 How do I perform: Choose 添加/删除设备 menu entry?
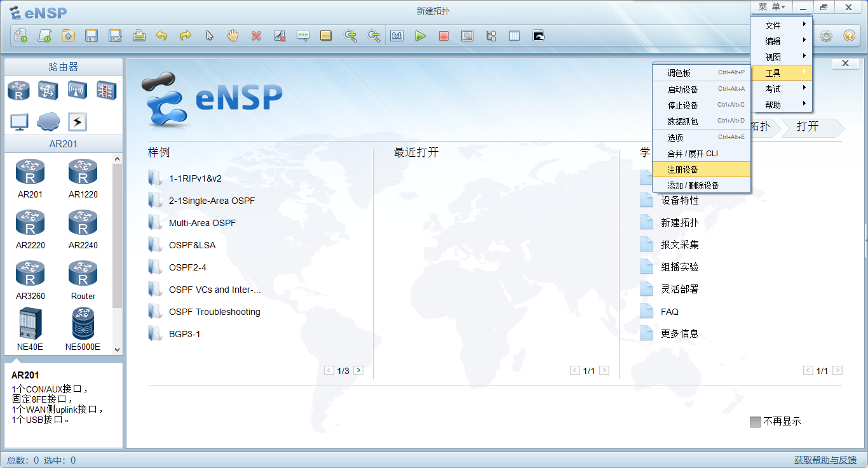[702, 185]
